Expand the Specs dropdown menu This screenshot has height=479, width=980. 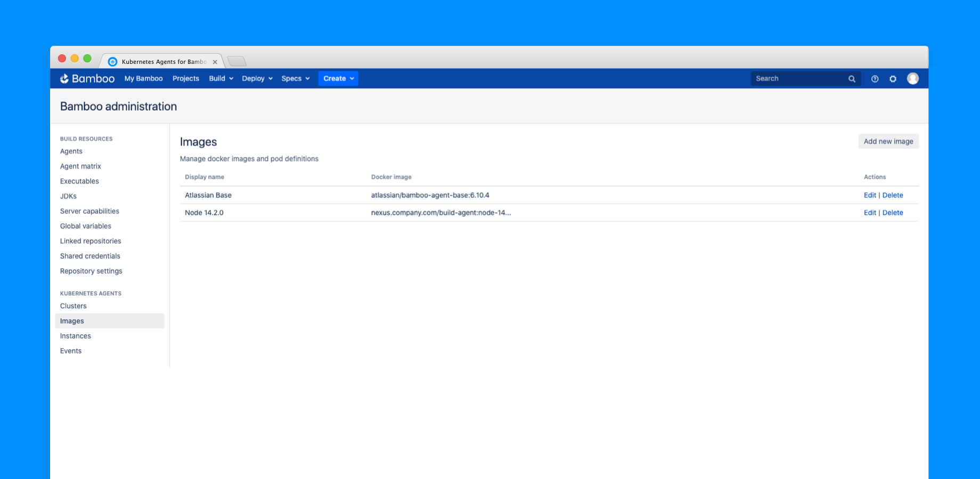coord(296,78)
